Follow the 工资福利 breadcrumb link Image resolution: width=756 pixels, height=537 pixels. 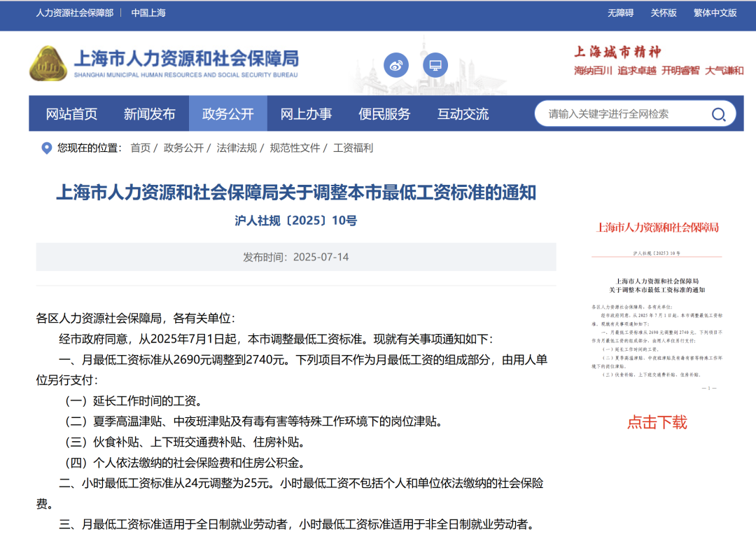pyautogui.click(x=353, y=148)
